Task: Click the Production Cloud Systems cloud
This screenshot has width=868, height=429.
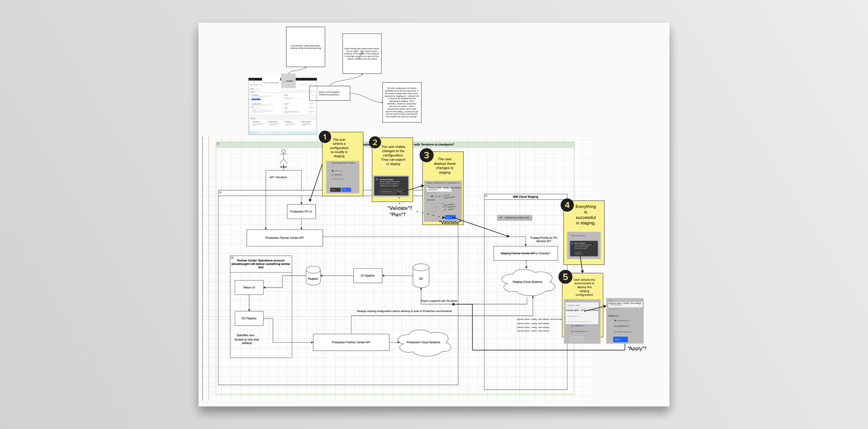Action: (x=423, y=342)
